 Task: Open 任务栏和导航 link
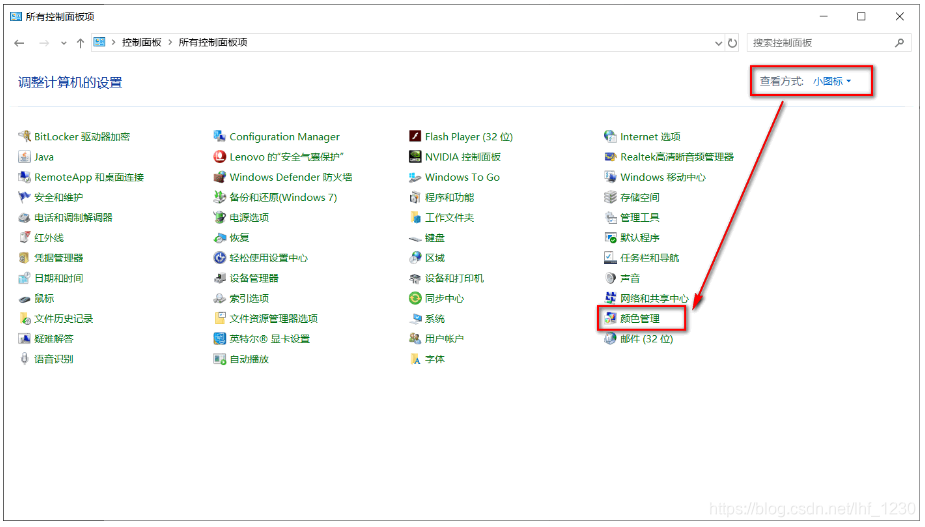(650, 258)
